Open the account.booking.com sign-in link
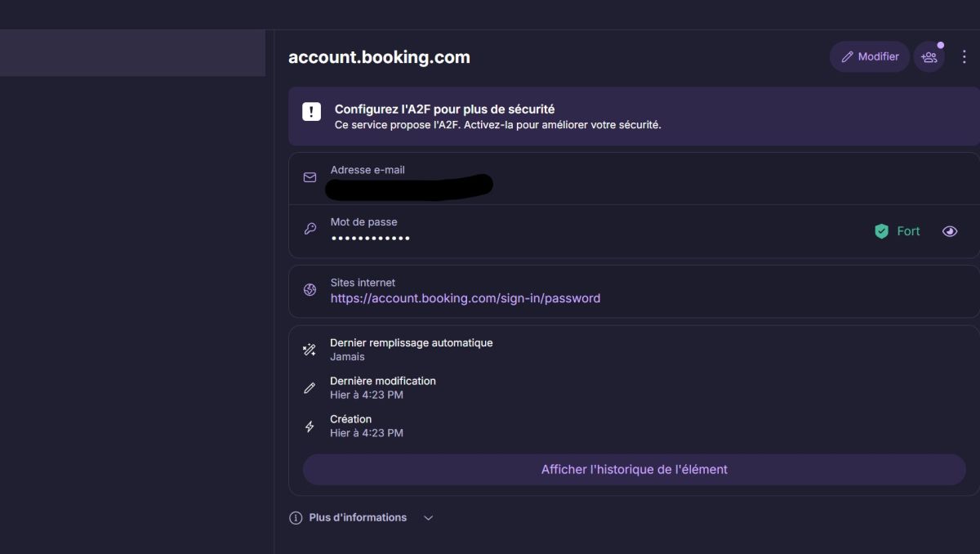Screen dimensions: 980x554 pos(465,298)
